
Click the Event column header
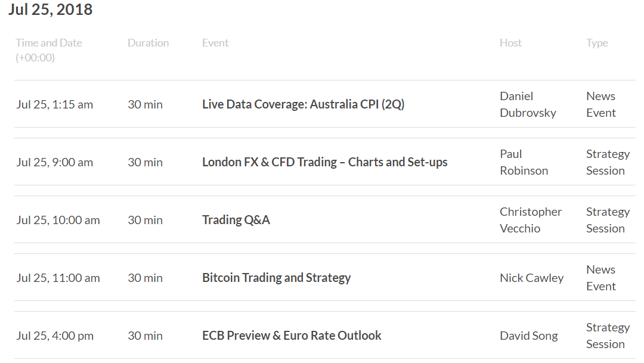point(215,43)
